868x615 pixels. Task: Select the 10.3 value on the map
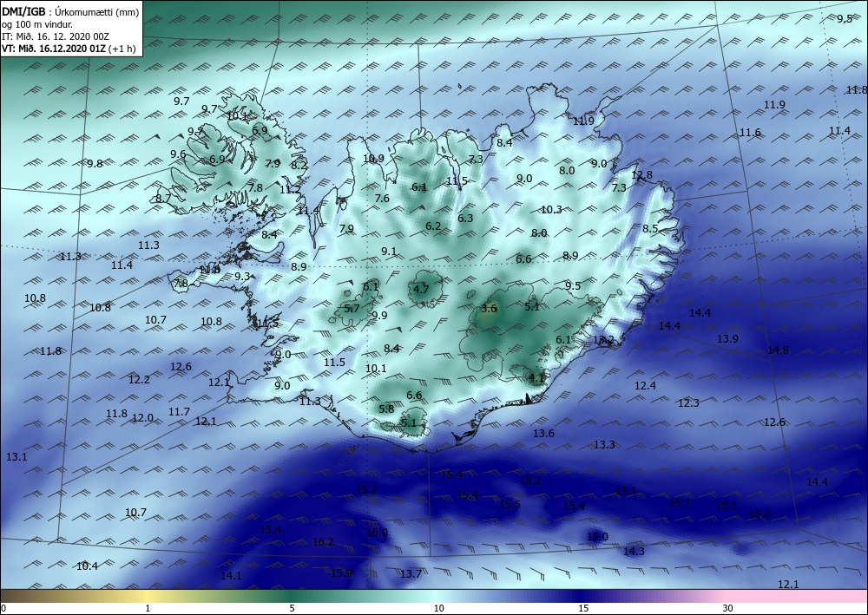pyautogui.click(x=551, y=210)
